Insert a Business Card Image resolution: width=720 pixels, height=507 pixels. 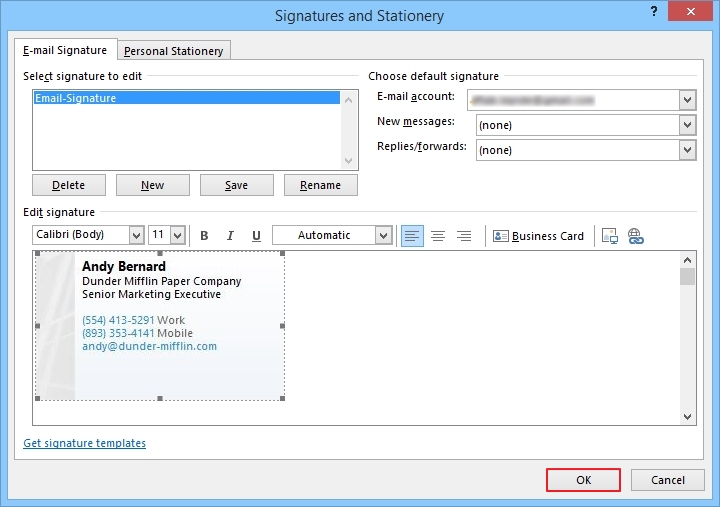538,236
